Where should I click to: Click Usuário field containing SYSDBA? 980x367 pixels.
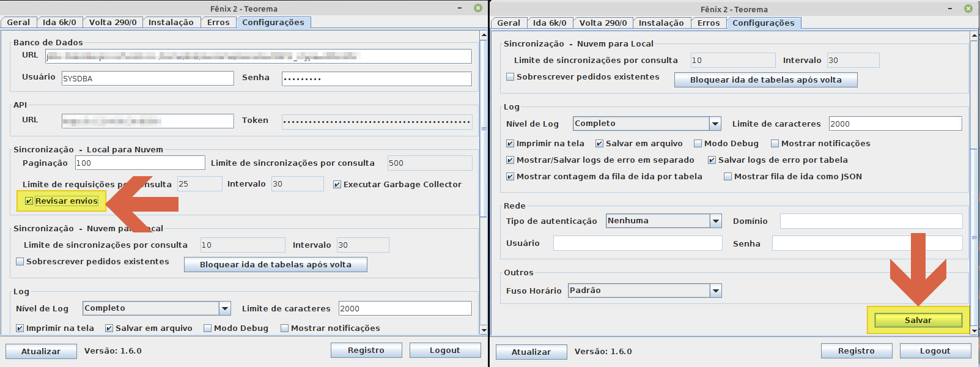pyautogui.click(x=148, y=78)
